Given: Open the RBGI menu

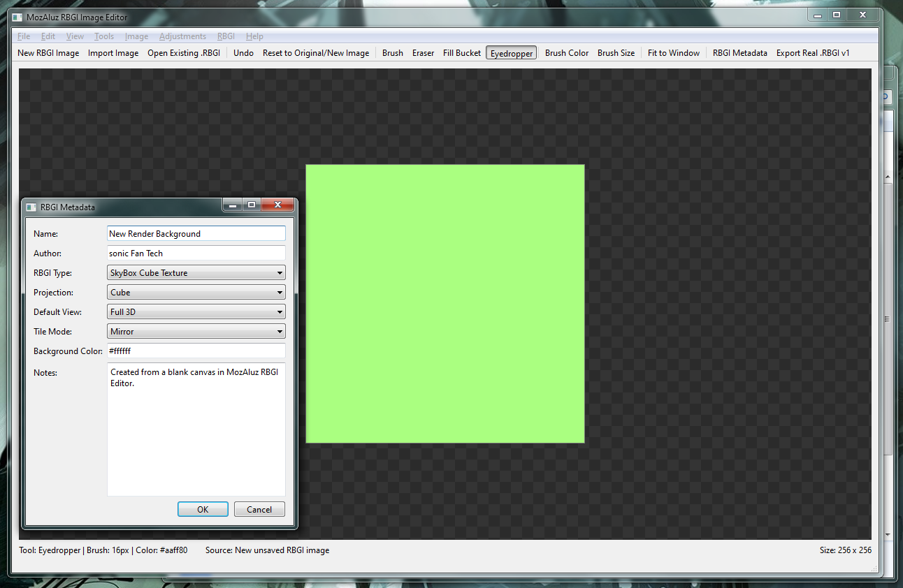Looking at the screenshot, I should pyautogui.click(x=226, y=36).
